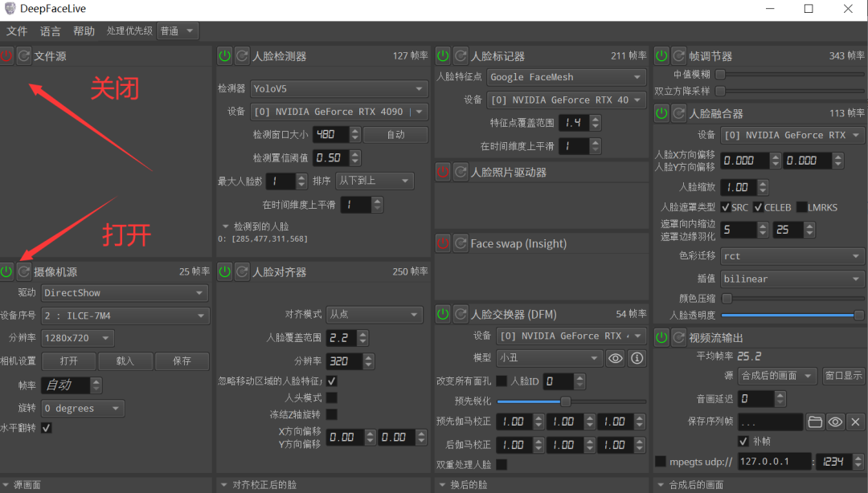Open 人脸特征点 Google FaceMesh dropdown

567,77
